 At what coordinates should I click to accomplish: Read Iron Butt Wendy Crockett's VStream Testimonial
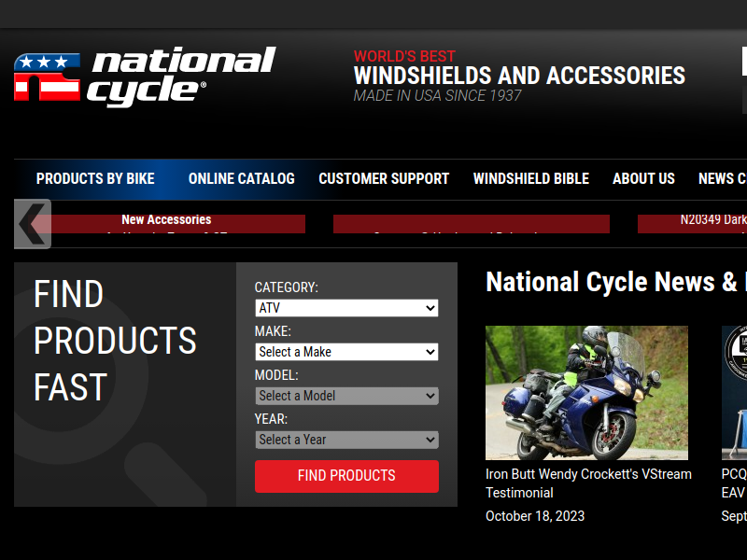point(588,483)
